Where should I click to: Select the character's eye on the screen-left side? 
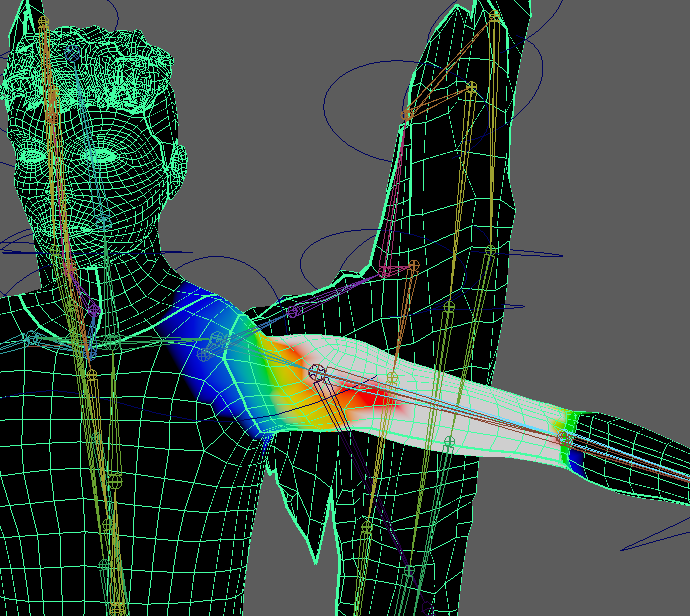pyautogui.click(x=33, y=156)
